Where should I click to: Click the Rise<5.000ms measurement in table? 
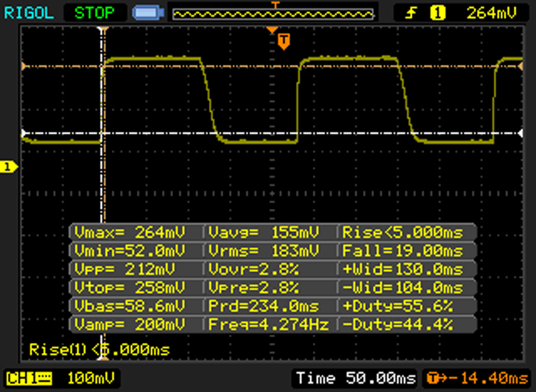coord(403,233)
